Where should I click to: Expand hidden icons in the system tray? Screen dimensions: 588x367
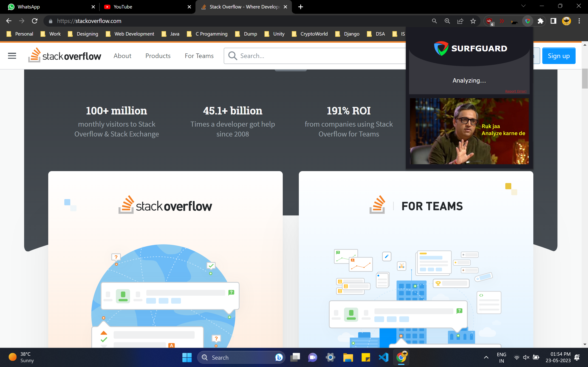[x=486, y=357]
